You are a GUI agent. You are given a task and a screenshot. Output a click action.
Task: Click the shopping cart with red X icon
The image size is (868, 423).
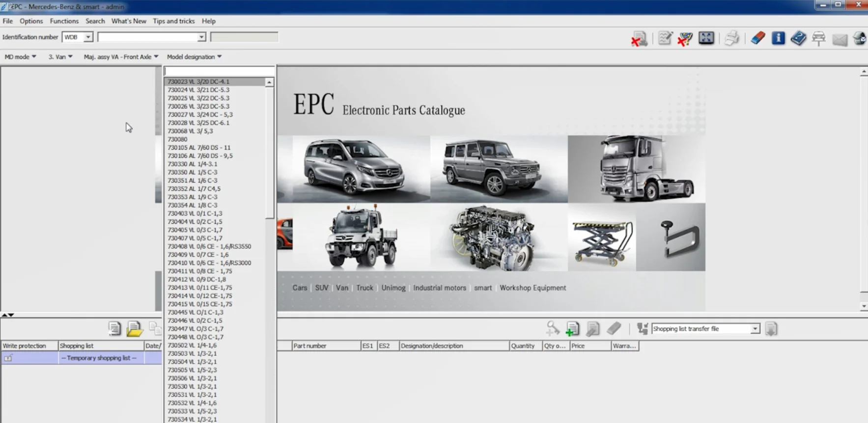[x=685, y=39]
